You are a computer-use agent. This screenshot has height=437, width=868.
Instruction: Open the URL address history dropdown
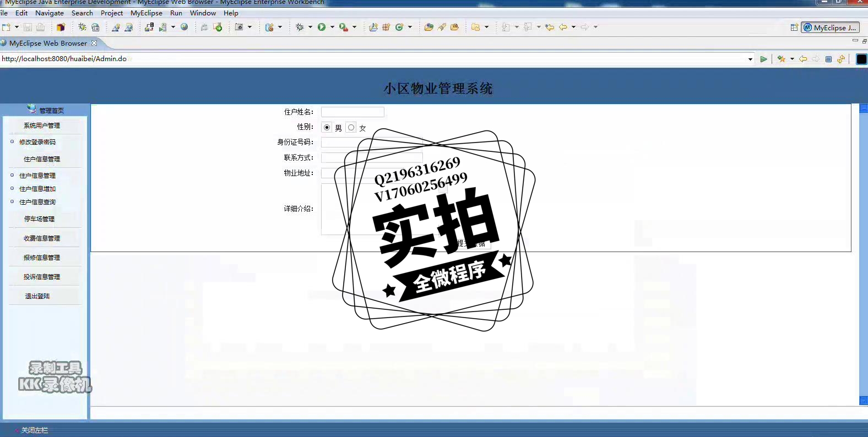(750, 59)
